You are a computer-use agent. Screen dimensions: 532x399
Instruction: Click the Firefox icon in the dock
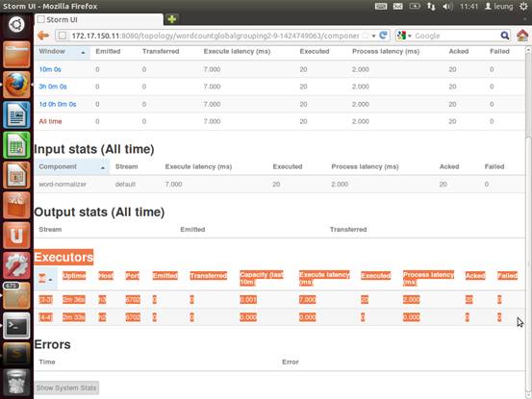16,85
